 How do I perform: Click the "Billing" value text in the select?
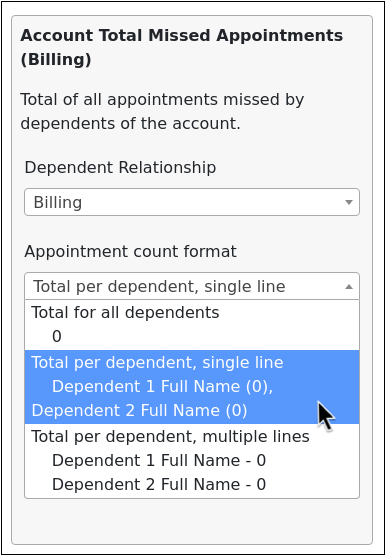(58, 203)
